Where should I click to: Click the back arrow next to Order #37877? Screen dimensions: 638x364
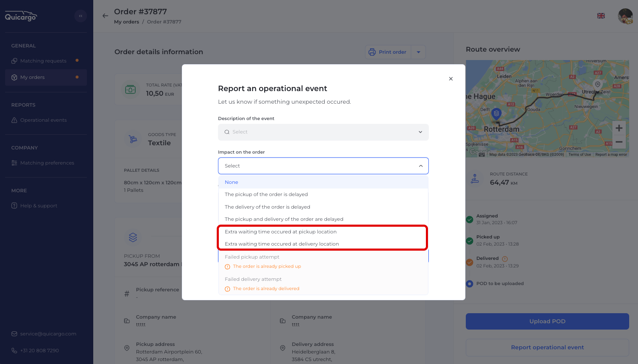coord(105,16)
